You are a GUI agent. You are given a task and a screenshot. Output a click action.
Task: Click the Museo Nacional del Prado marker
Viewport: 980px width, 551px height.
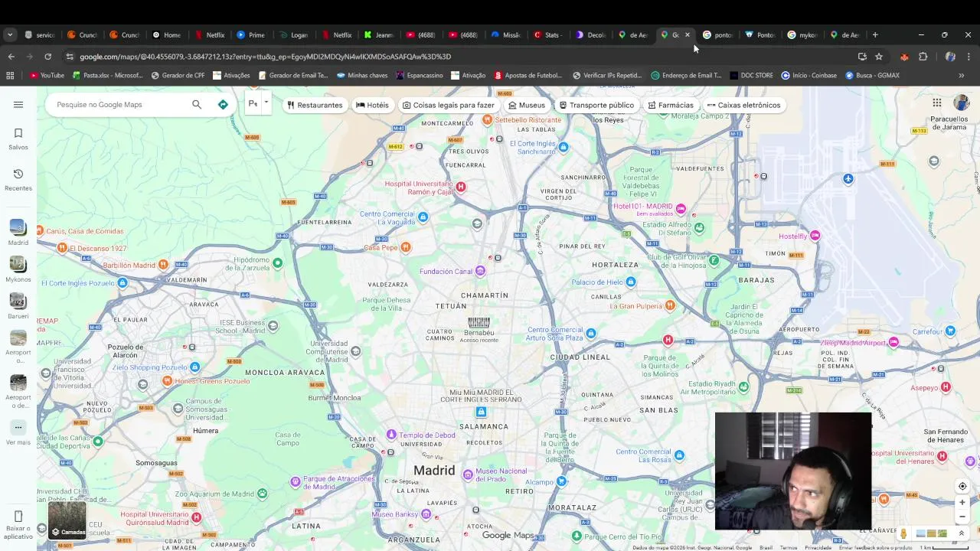[468, 474]
